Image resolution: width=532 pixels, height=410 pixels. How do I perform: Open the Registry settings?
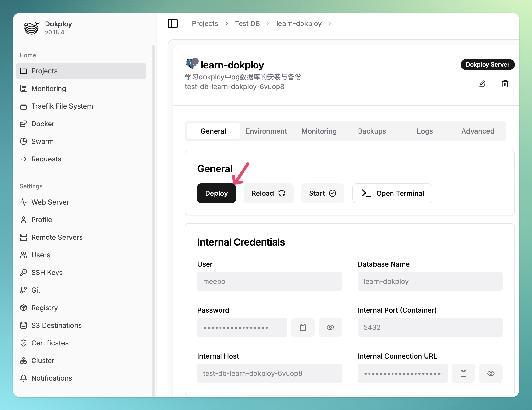(81, 308)
